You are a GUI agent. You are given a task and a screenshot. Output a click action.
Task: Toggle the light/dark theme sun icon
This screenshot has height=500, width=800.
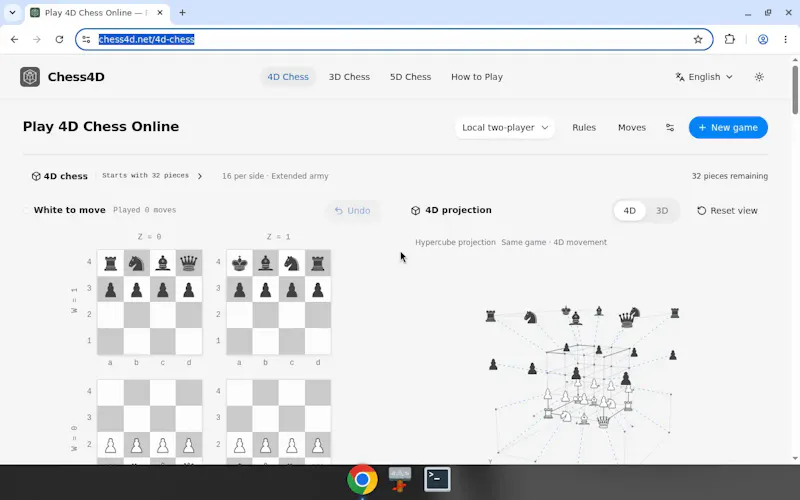(759, 77)
